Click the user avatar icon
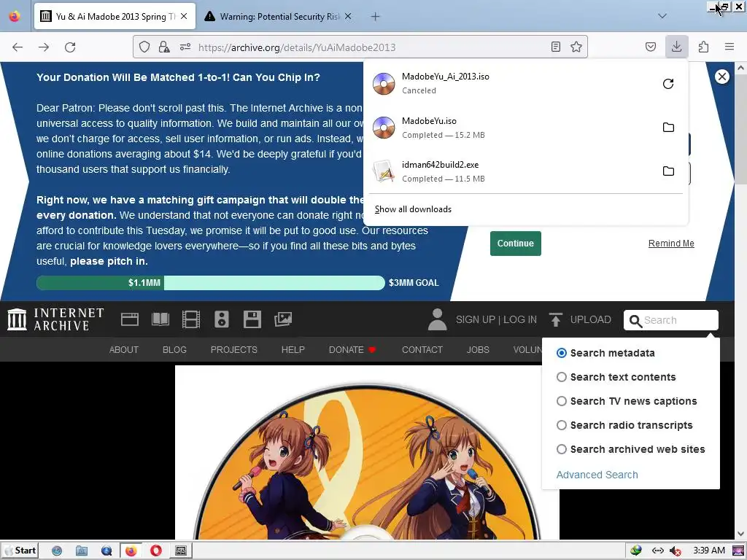Screen dimensions: 747x560 pyautogui.click(x=437, y=319)
